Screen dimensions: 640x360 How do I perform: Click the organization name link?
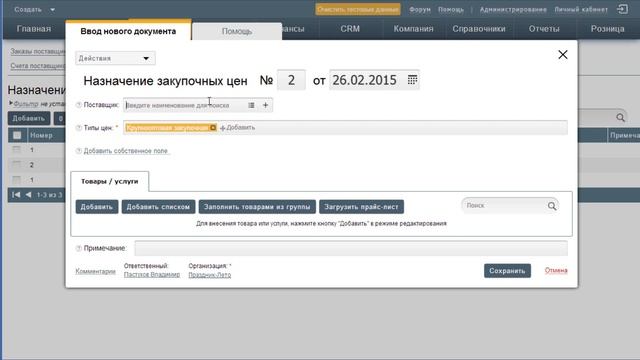(210, 275)
